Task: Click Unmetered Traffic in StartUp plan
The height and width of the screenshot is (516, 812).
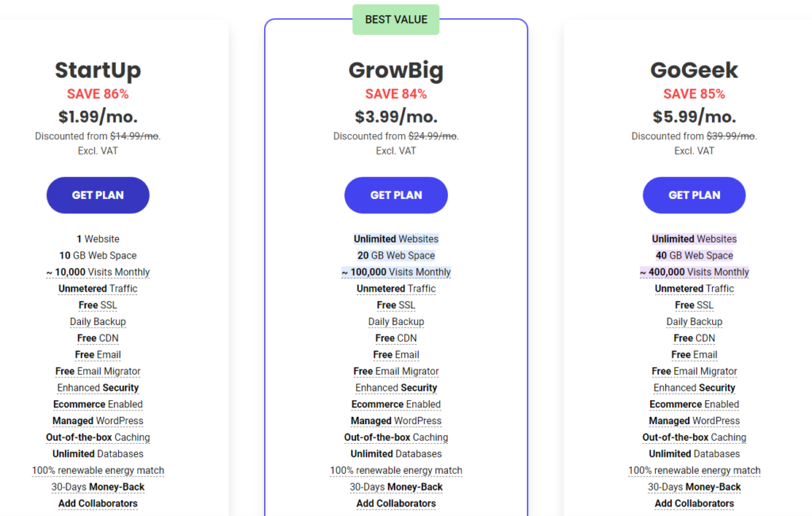Action: tap(98, 289)
